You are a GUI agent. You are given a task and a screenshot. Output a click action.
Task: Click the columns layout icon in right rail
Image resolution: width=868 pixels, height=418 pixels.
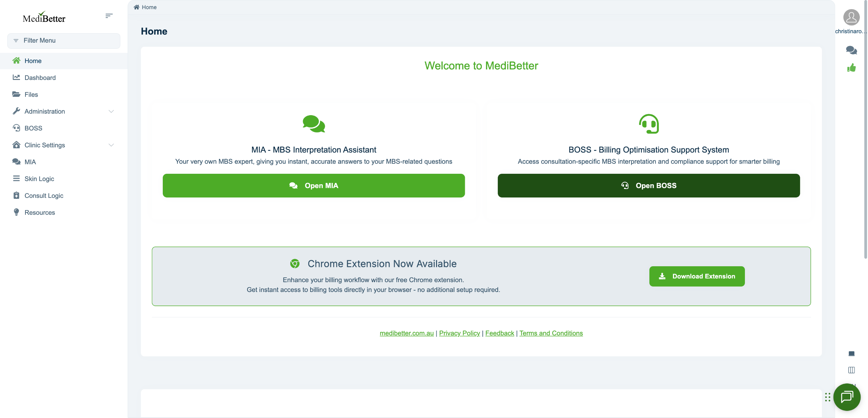(851, 370)
